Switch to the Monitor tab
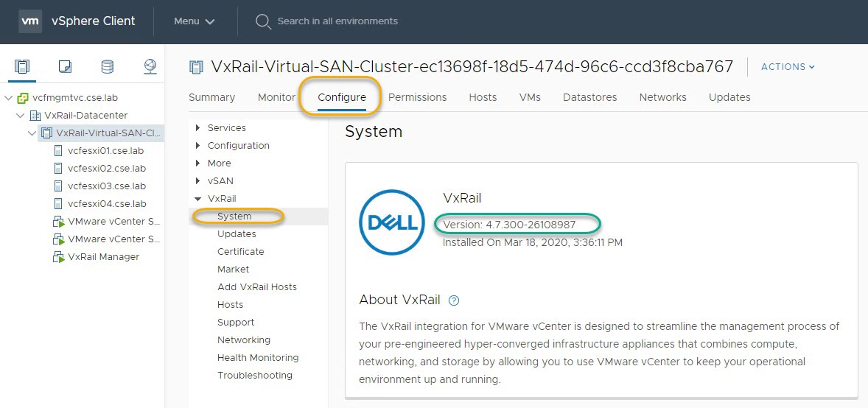This screenshot has width=868, height=408. [276, 97]
